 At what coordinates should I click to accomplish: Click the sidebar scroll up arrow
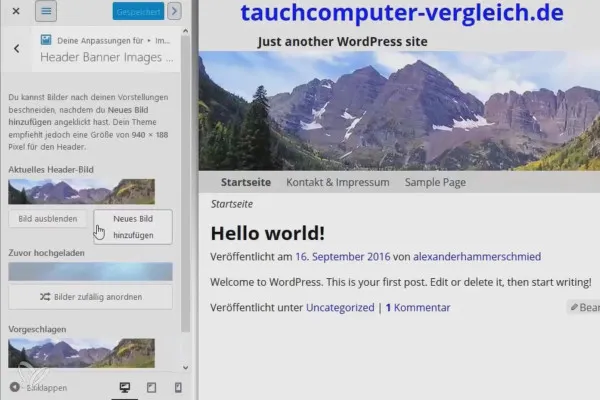[186, 31]
